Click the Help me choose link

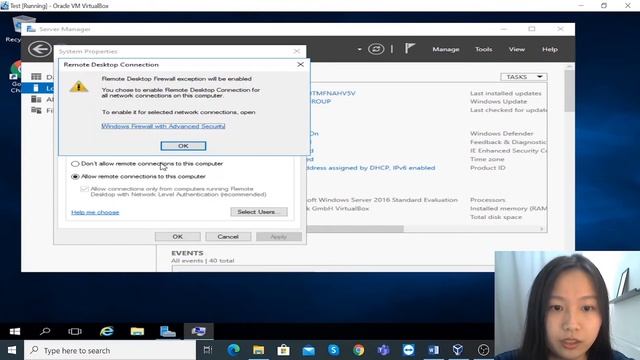click(95, 212)
